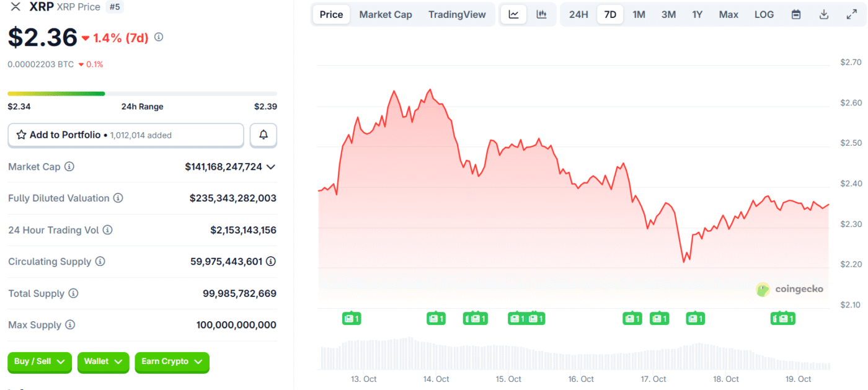
Task: Switch to the TradingView tab
Action: tap(457, 14)
